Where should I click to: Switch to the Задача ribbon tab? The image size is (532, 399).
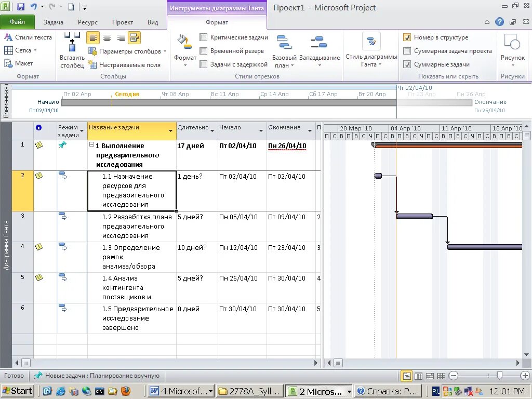coord(54,22)
